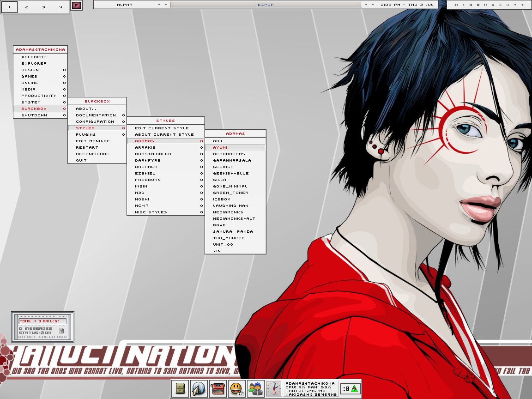This screenshot has height=399, width=532.
Task: Click RUN in mail widget
Action: tap(62, 337)
